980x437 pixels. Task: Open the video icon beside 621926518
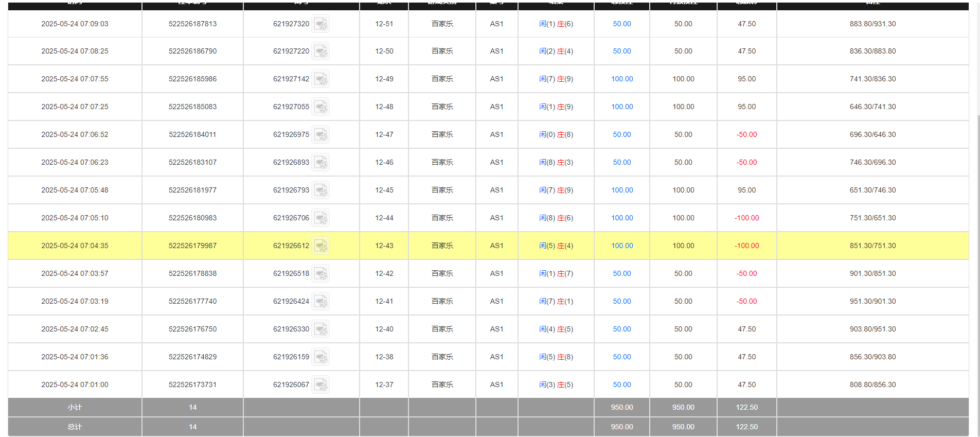pyautogui.click(x=320, y=274)
